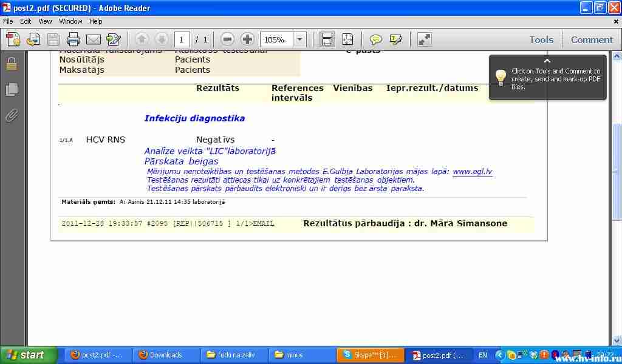Click the 105% zoom value field
Viewport: 622px width, 364px height.
coord(276,39)
